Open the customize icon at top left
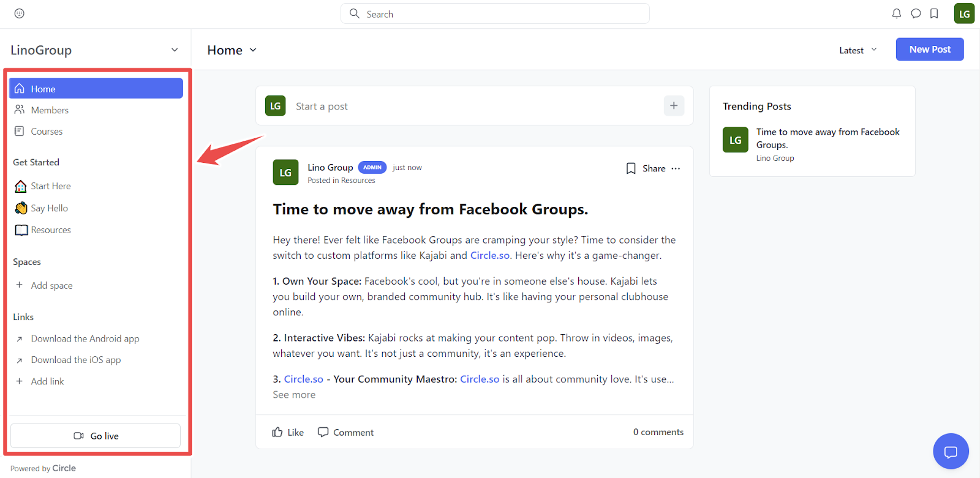Screen dimensions: 980x478 20,13
